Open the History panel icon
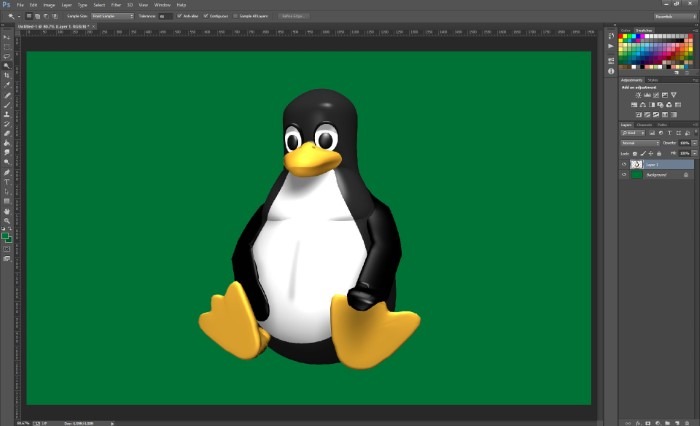The image size is (700, 426). click(x=611, y=36)
